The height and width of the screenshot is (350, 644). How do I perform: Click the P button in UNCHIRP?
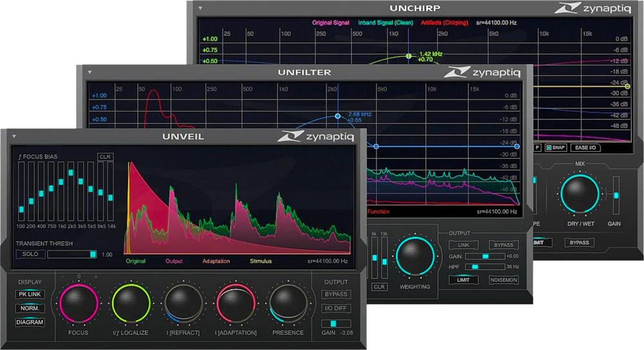(x=538, y=148)
